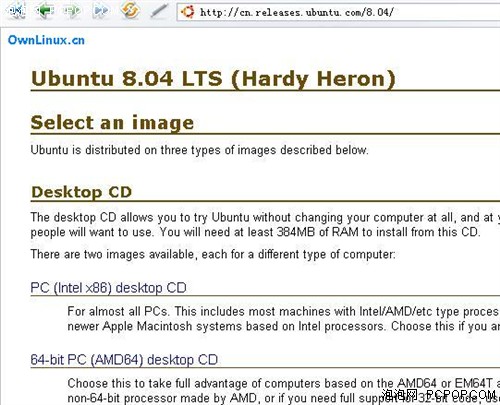This screenshot has width=500, height=405.
Task: Click the Ubuntu favicon in address bar
Action: (187, 12)
